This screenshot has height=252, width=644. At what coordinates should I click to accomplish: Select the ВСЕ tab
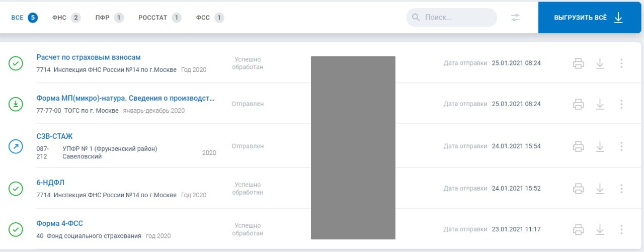point(24,18)
